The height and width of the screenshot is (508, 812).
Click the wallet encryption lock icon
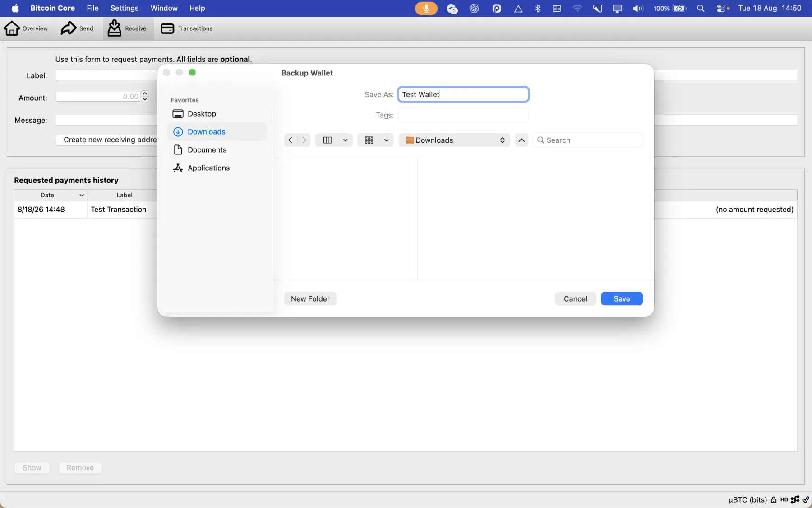[774, 499]
